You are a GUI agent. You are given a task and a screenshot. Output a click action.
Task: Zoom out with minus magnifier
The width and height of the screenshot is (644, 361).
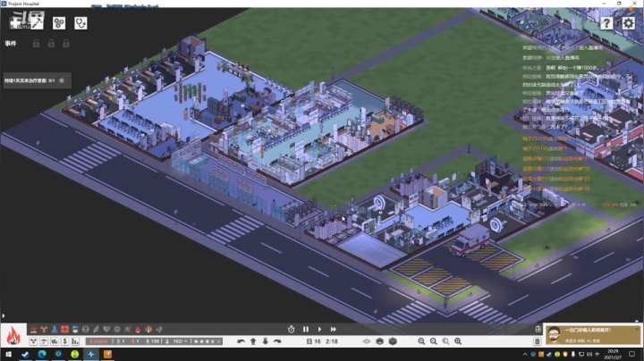(x=434, y=341)
